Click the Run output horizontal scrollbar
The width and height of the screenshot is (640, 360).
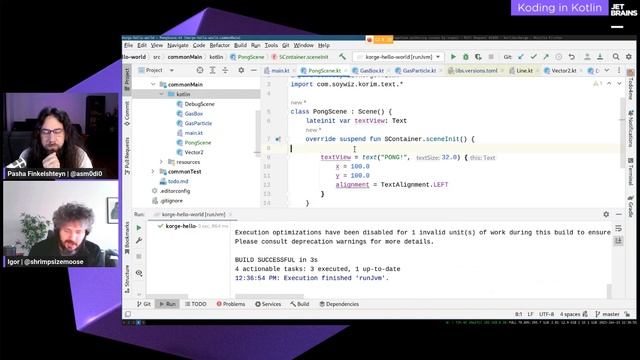pyautogui.click(x=269, y=296)
